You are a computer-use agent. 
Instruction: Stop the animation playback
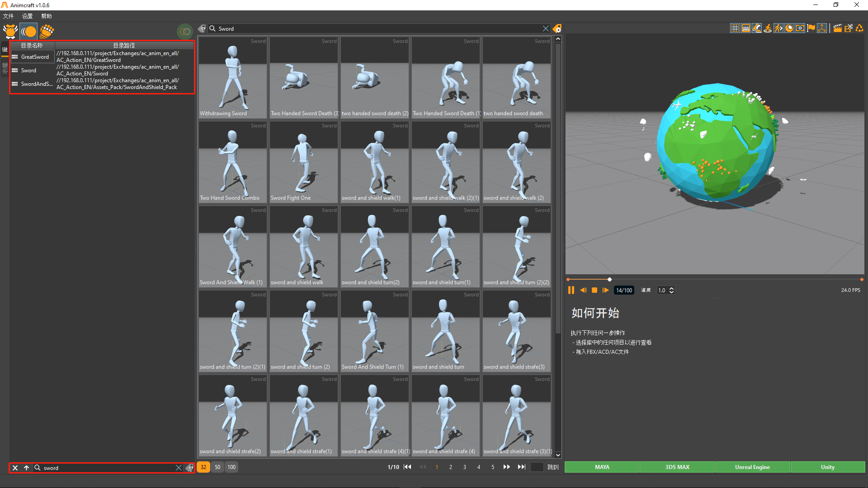click(x=594, y=290)
